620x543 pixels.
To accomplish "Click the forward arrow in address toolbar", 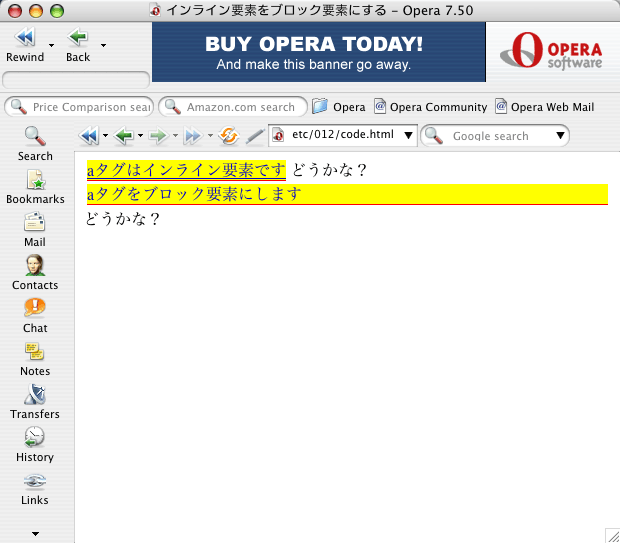I will [159, 136].
